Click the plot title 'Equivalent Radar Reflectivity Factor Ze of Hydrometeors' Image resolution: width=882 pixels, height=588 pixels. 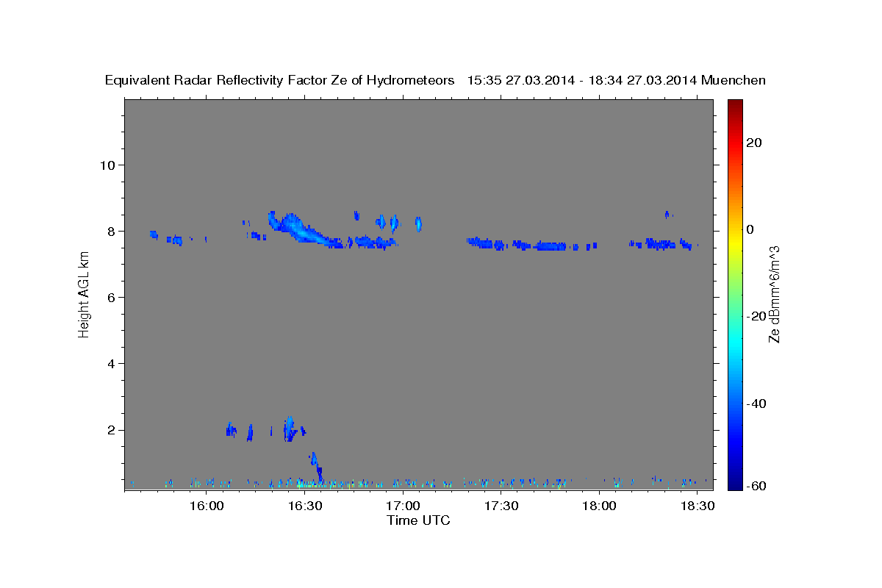coord(279,81)
